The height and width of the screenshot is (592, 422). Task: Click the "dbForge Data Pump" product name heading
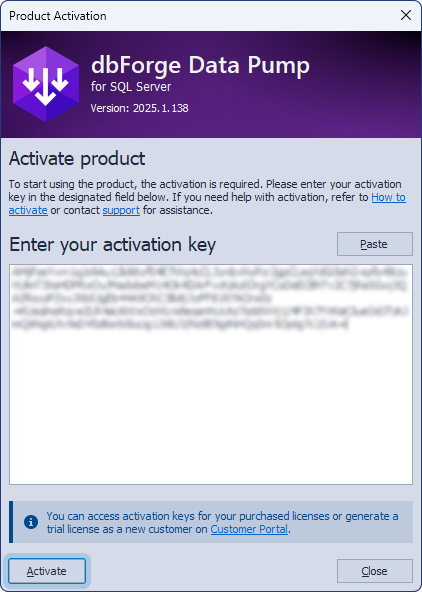coord(200,65)
